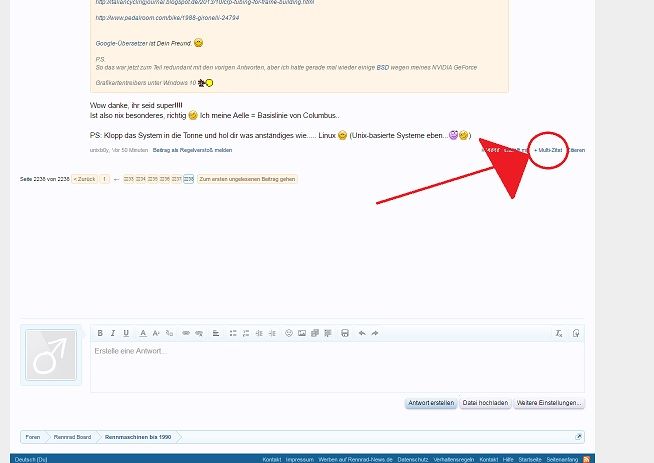Redo the last editor action
The image size is (654, 463).
coord(375,333)
